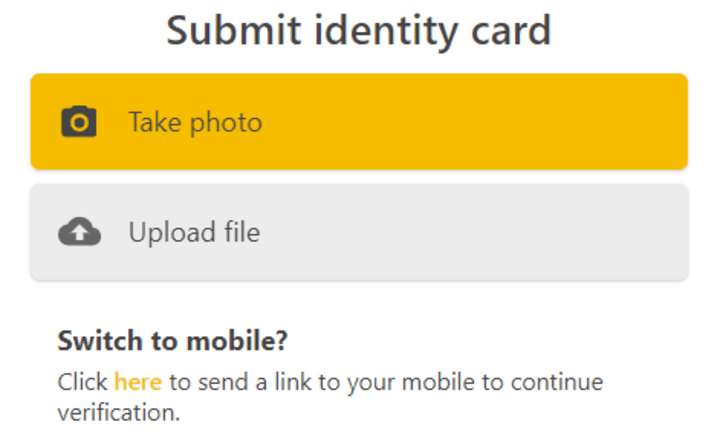Click the cloud upload icon

[79, 231]
